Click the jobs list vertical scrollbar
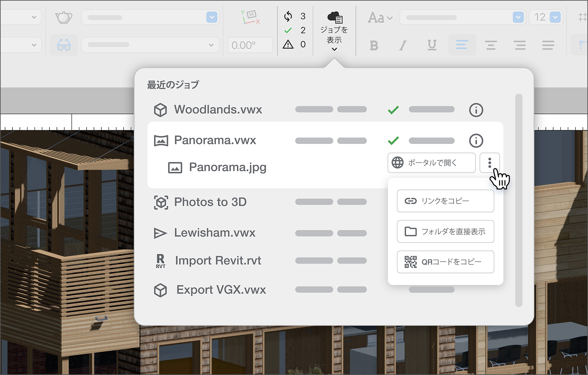Image resolution: width=588 pixels, height=375 pixels. click(519, 200)
